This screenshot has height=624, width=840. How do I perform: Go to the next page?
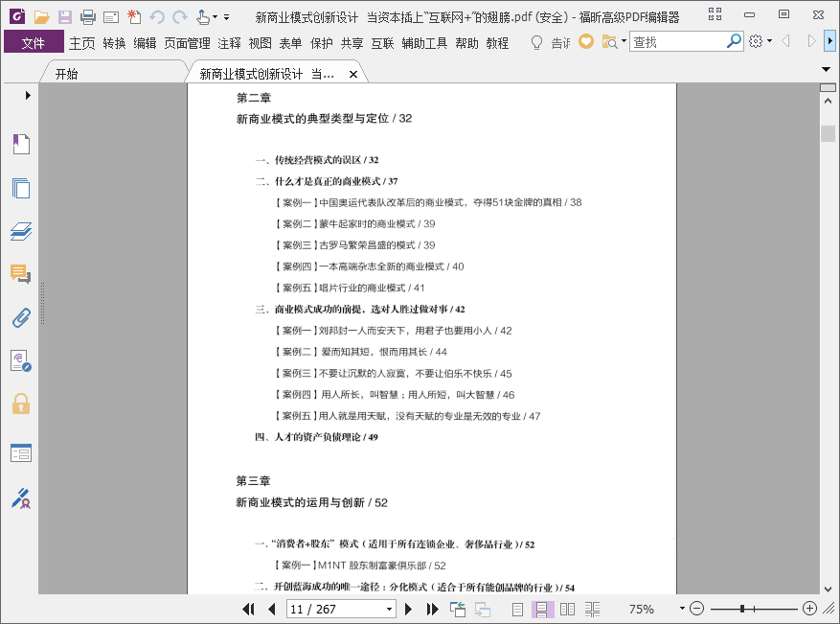pyautogui.click(x=408, y=609)
